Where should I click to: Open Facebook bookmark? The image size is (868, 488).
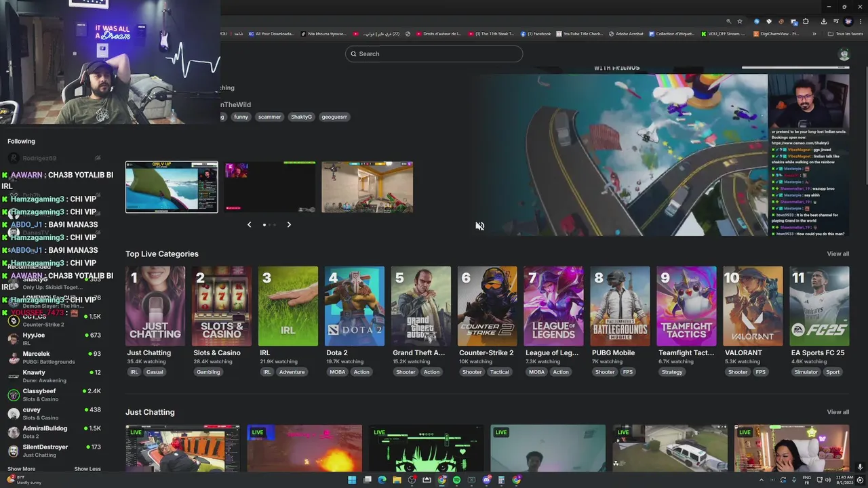click(x=536, y=33)
